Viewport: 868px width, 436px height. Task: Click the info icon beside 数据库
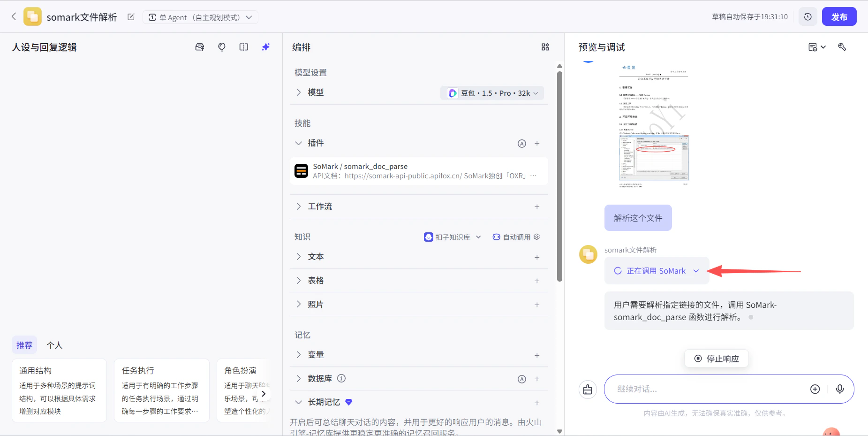341,378
